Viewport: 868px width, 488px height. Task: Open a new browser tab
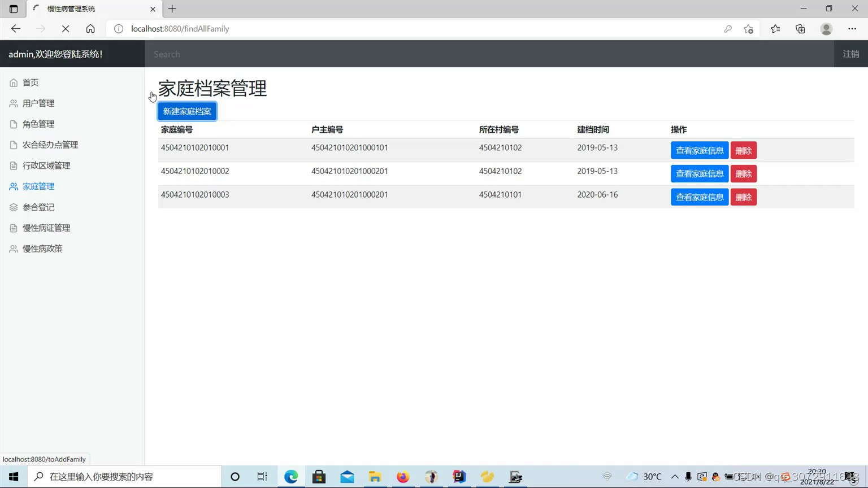(172, 9)
